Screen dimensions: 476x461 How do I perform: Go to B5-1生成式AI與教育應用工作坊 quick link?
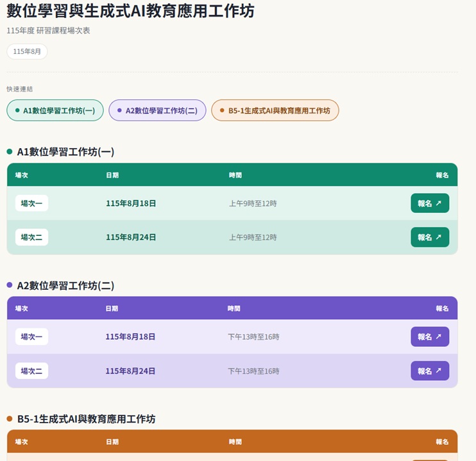pos(275,110)
